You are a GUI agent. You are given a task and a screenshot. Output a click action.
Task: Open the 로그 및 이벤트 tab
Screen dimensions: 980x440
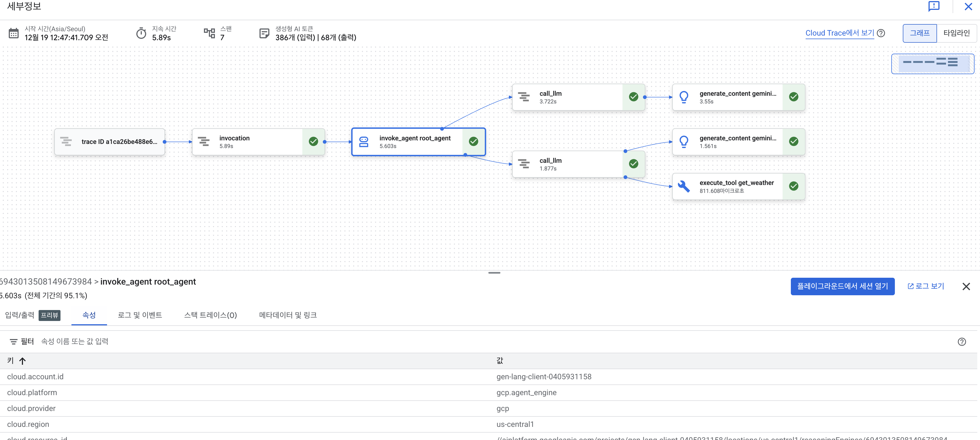coord(140,315)
